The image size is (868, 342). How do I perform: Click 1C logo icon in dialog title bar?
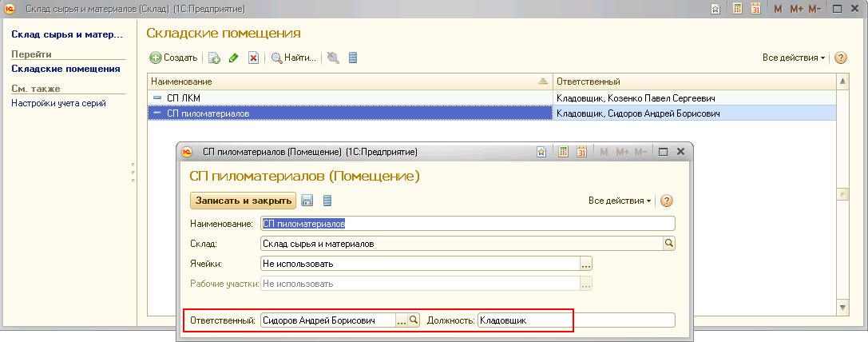point(187,152)
